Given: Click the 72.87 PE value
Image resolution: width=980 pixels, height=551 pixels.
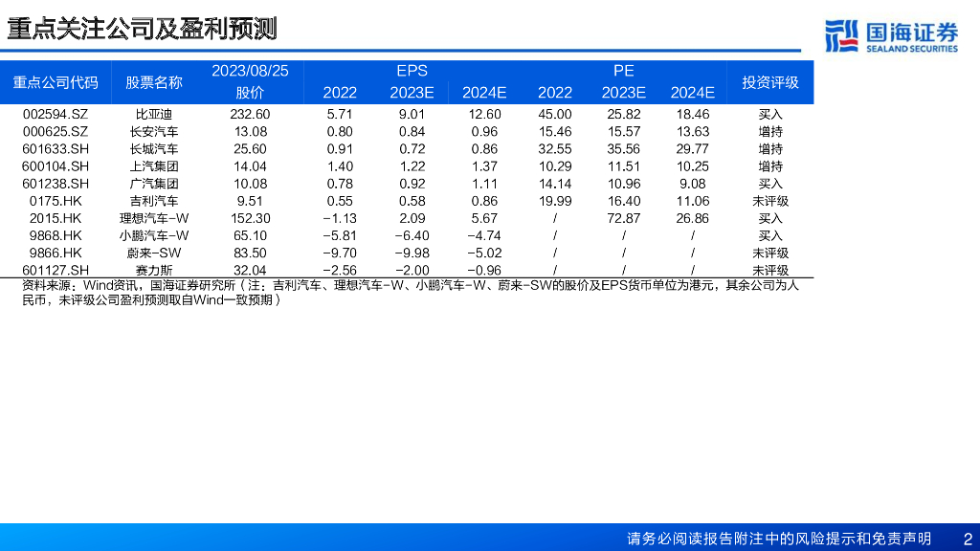Looking at the screenshot, I should pos(624,219).
